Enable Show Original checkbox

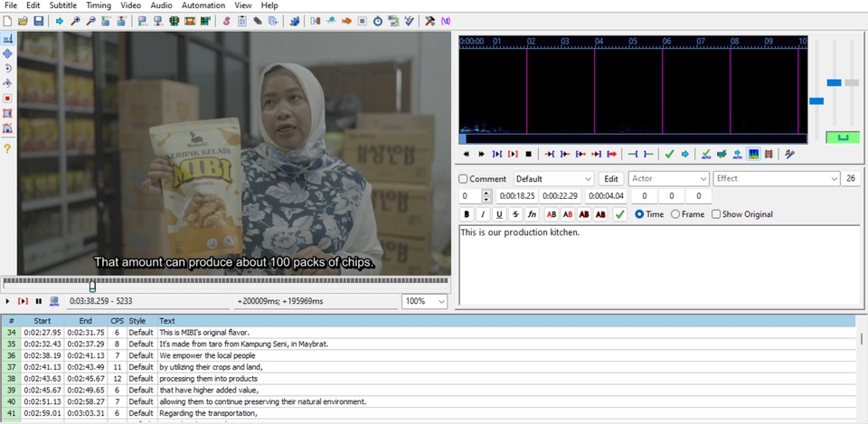(x=716, y=214)
